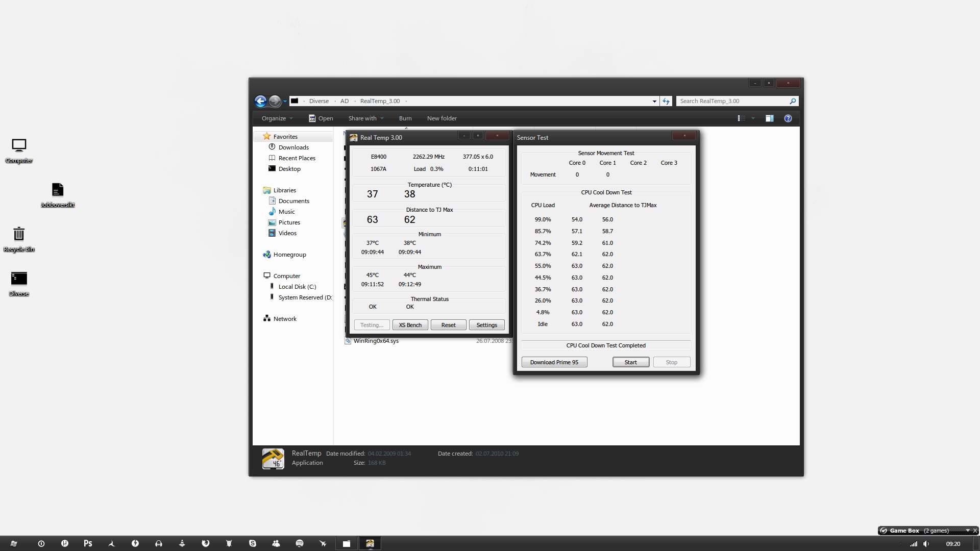Click the Real Temp 3.00 title bar icon
The image size is (980, 551).
coord(353,138)
